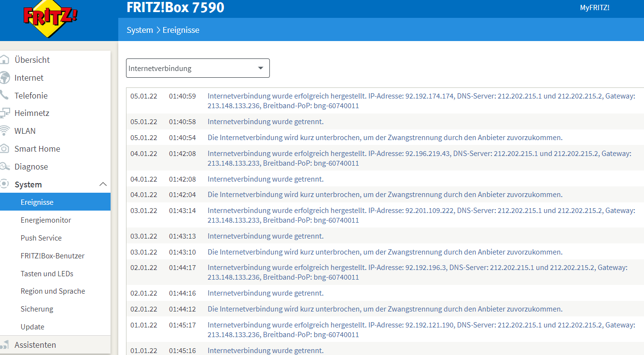
Task: Click the Heimnetz network icon
Action: point(4,113)
